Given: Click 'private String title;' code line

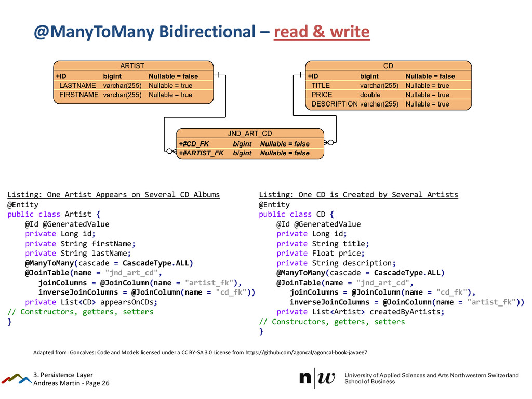Looking at the screenshot, I should pyautogui.click(x=323, y=244).
